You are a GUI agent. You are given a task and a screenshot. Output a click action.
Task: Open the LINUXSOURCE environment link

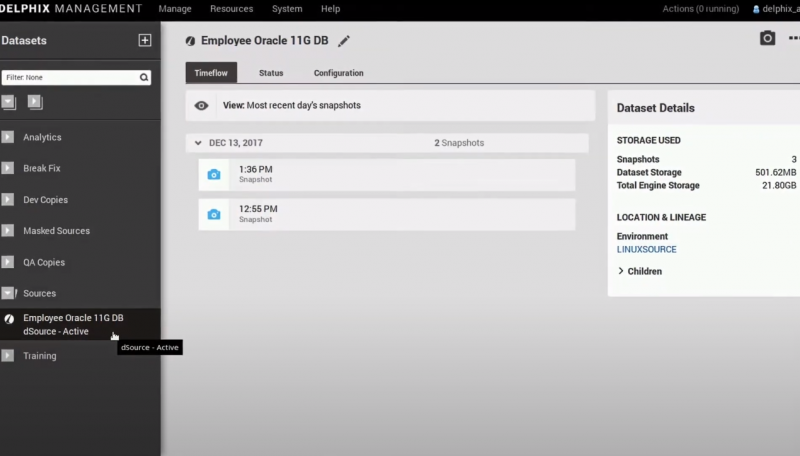click(646, 249)
